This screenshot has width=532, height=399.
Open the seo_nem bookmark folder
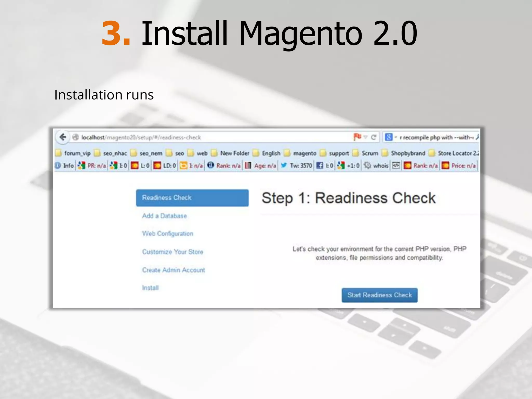click(x=147, y=153)
